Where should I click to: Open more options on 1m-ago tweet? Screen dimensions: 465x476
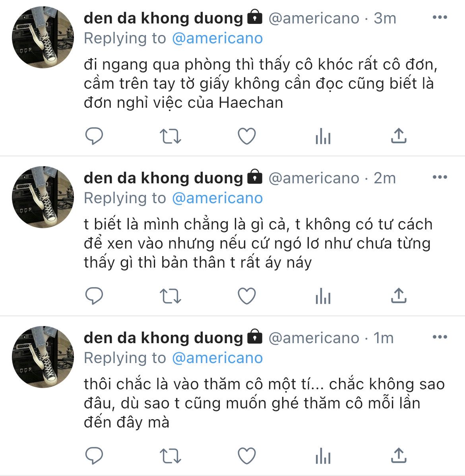[440, 337]
